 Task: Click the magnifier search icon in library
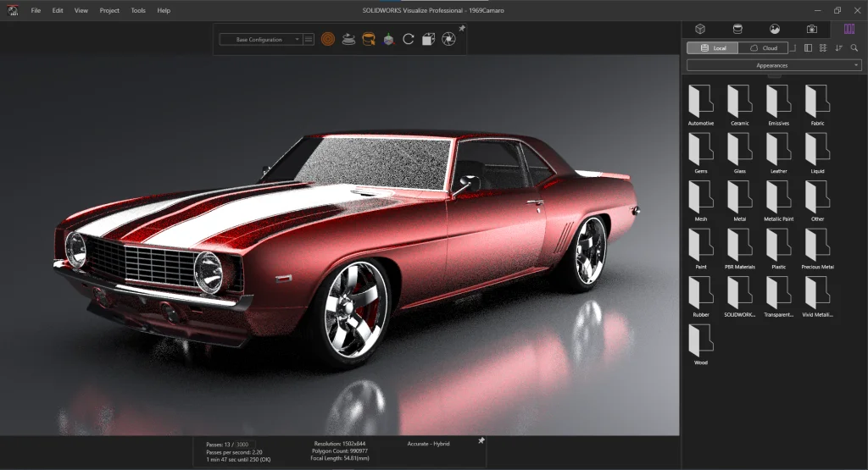(x=854, y=48)
